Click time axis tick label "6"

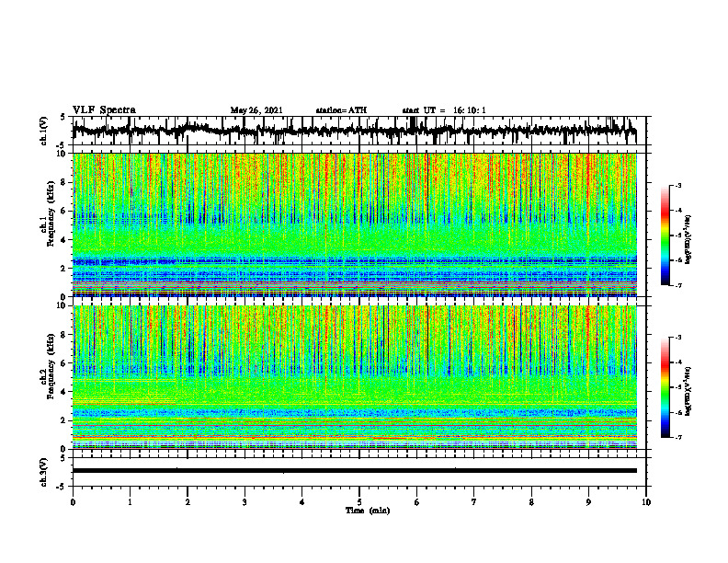tap(417, 502)
